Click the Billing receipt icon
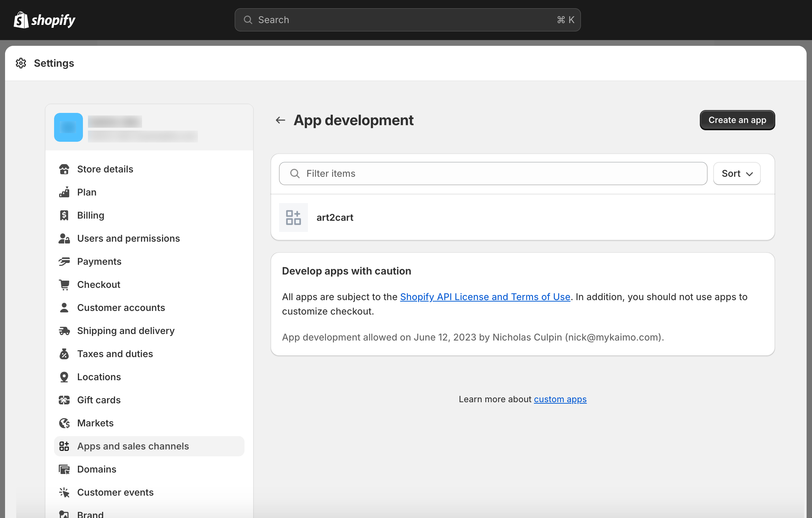This screenshot has width=812, height=518. point(64,215)
